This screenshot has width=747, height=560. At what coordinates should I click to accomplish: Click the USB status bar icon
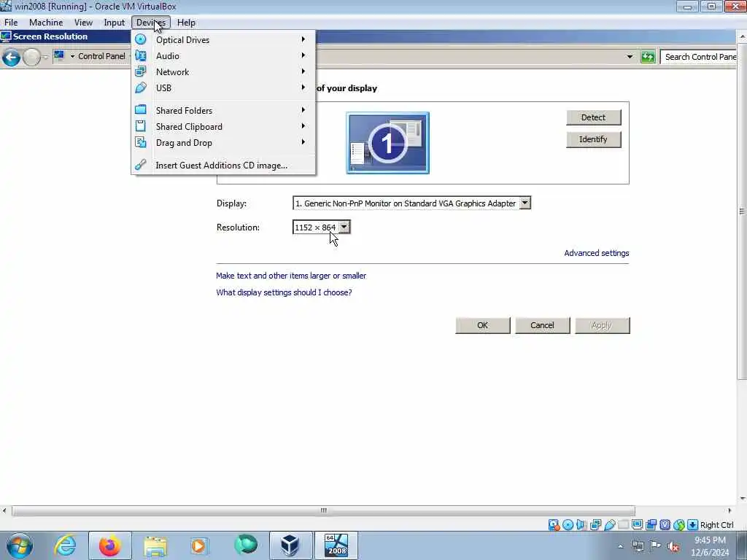click(609, 525)
